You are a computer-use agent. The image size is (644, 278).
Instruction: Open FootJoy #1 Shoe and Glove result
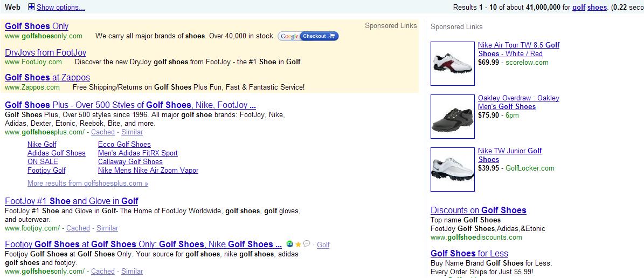click(72, 201)
